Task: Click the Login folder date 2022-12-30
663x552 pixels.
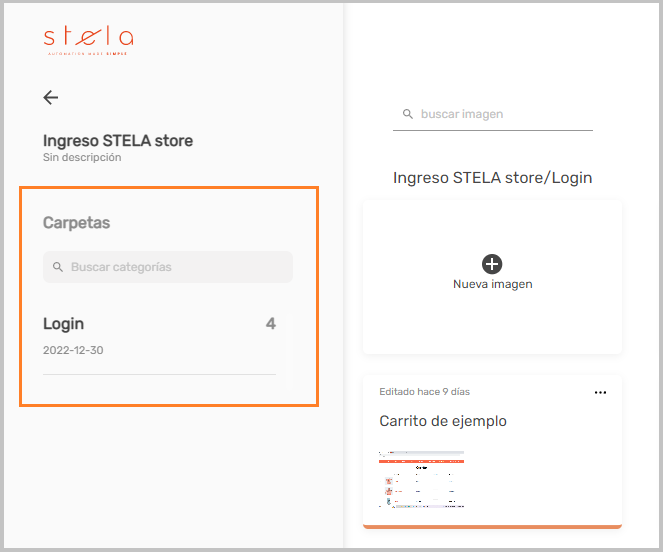Action: pyautogui.click(x=73, y=350)
